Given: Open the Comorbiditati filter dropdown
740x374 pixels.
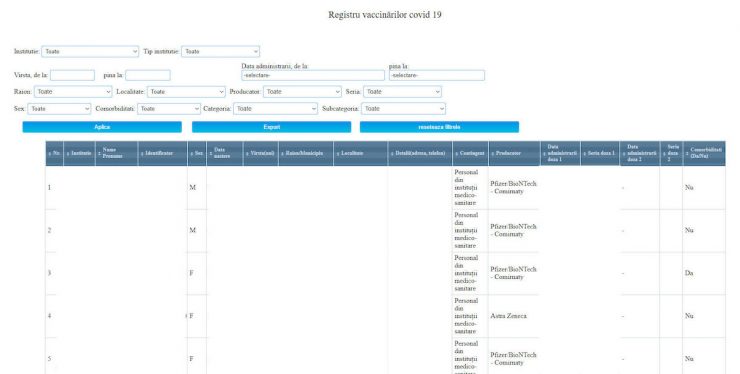Looking at the screenshot, I should coord(169,109).
